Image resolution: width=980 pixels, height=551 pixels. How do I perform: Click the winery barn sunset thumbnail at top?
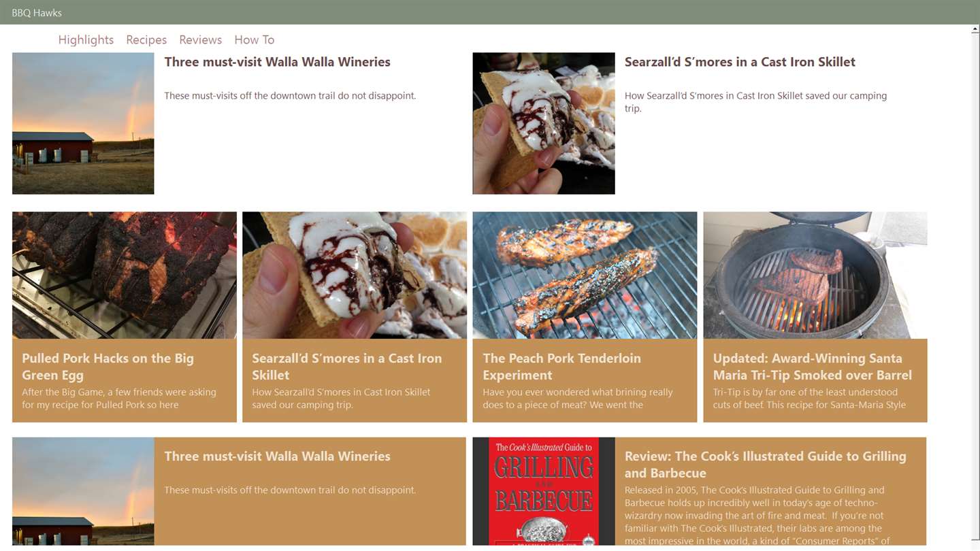[x=83, y=123]
